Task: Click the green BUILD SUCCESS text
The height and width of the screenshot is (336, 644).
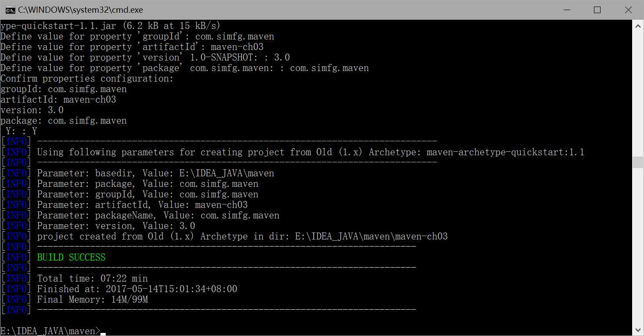Action: [72, 257]
